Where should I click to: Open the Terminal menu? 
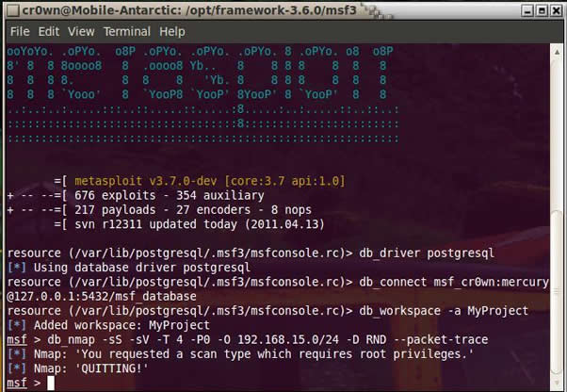127,32
